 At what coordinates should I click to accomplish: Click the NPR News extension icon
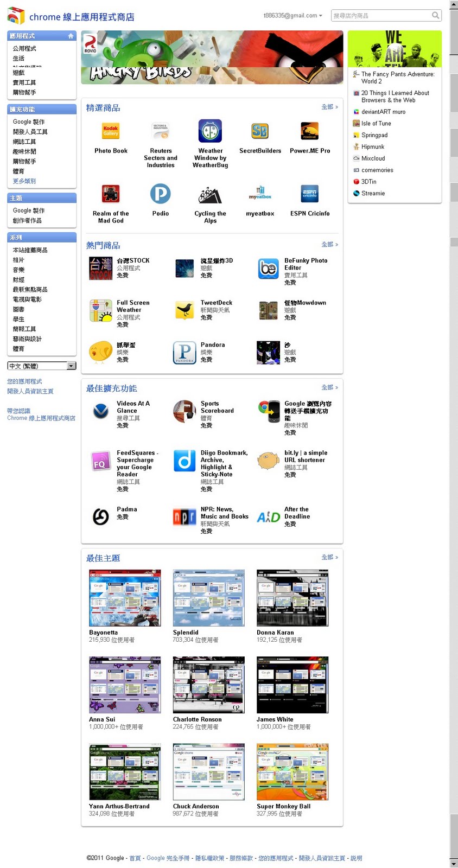[185, 517]
